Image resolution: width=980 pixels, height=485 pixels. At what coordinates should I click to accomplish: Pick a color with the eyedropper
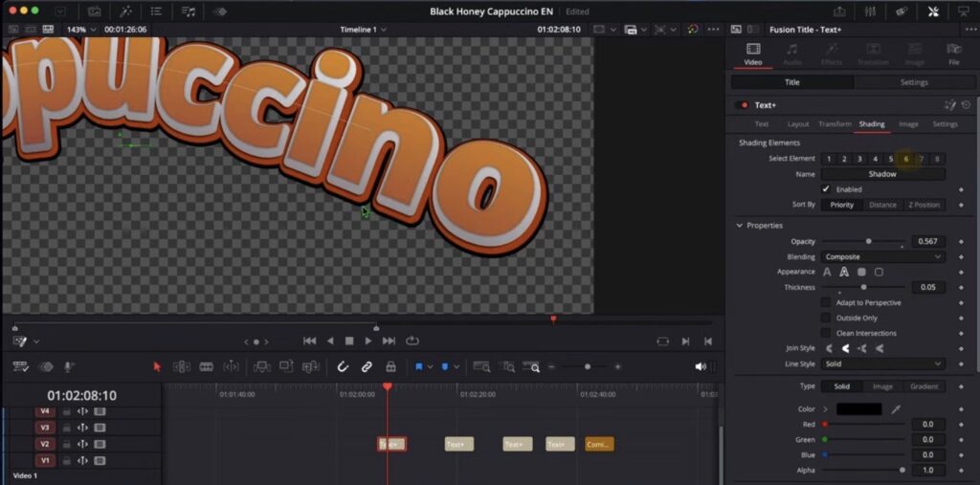click(895, 409)
